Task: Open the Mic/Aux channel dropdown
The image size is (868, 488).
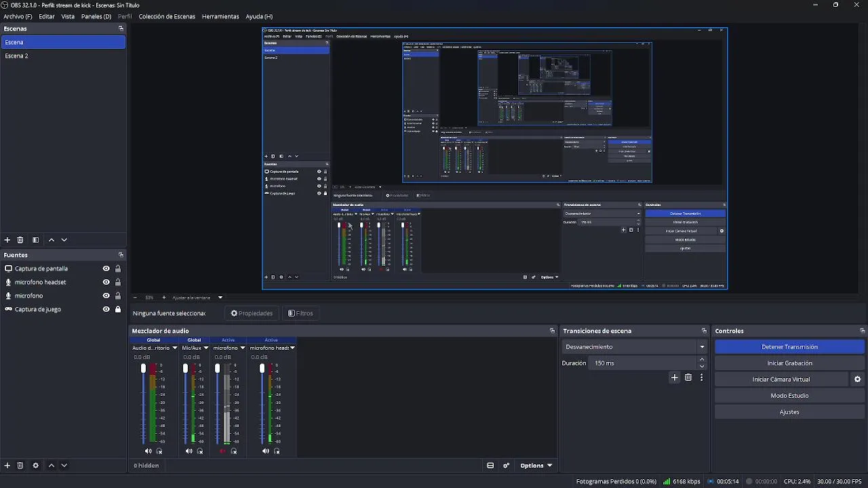Action: 205,348
